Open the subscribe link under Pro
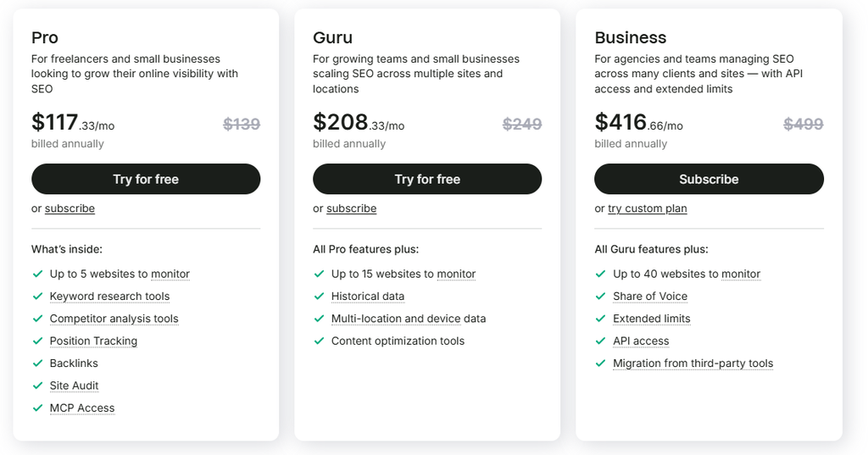 click(70, 208)
